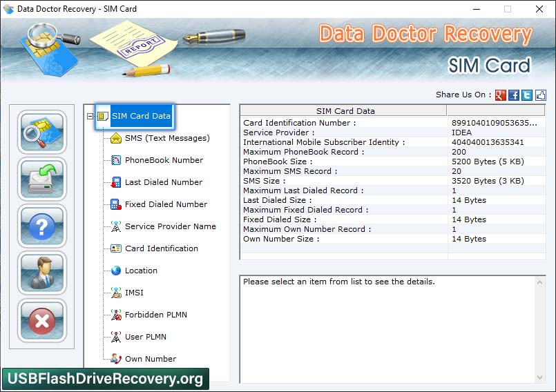Select User PLMN tree item
556x392 pixels.
(145, 337)
